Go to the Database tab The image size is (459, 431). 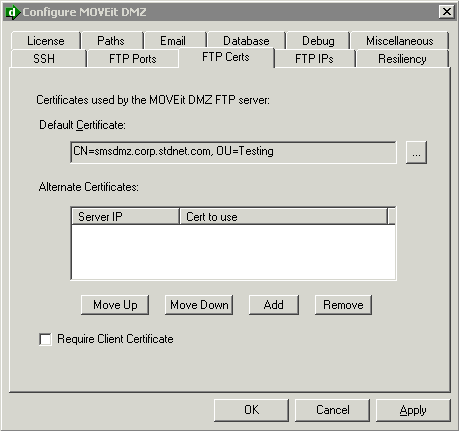pos(246,41)
